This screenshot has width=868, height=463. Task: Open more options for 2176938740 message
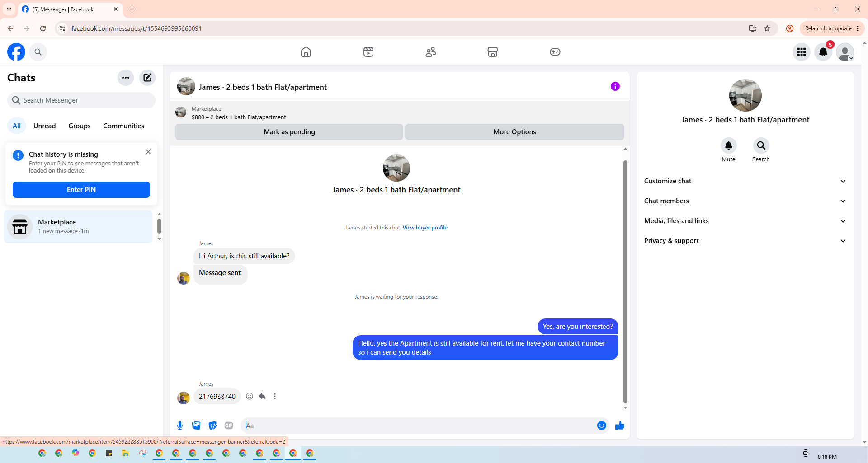coord(275,397)
